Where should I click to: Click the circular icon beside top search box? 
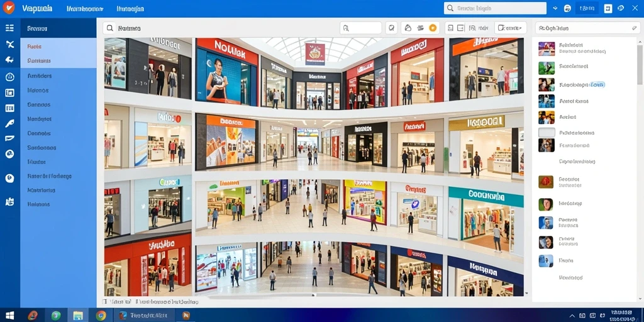point(568,8)
